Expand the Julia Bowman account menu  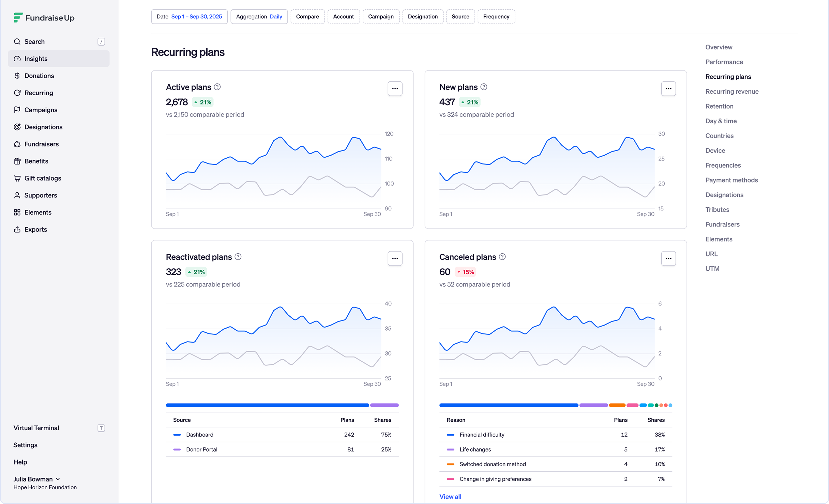(x=37, y=479)
